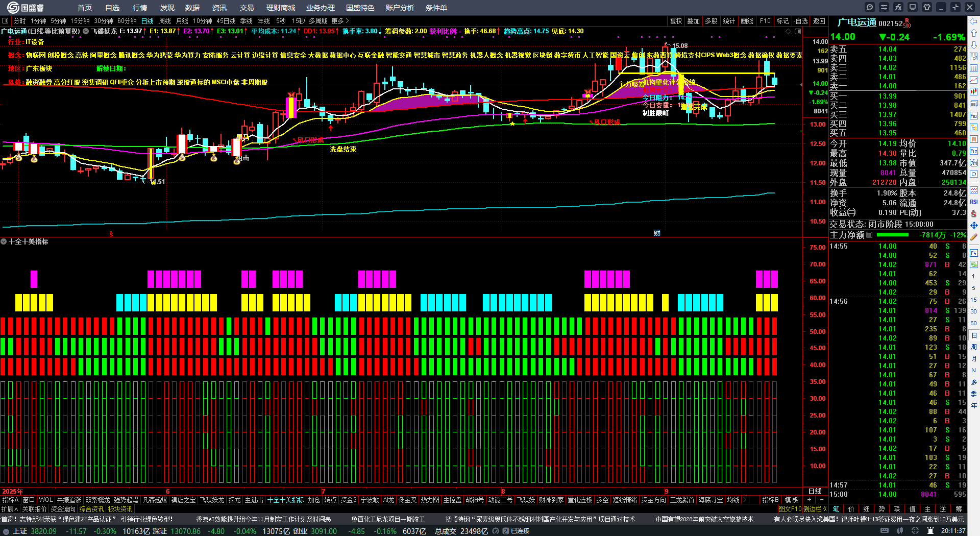This screenshot has height=536, width=980.
Task: Toggle the 复权 adjustment option
Action: (x=676, y=21)
